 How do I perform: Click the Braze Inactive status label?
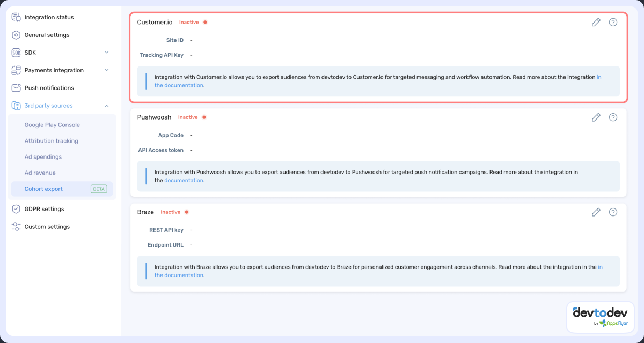(x=171, y=212)
